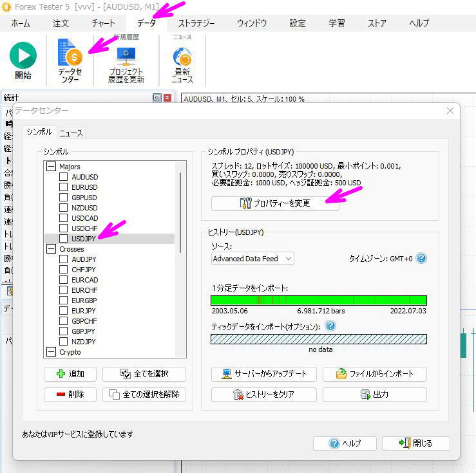Open the Help (ヘルプ) ribbon tab

pyautogui.click(x=419, y=23)
